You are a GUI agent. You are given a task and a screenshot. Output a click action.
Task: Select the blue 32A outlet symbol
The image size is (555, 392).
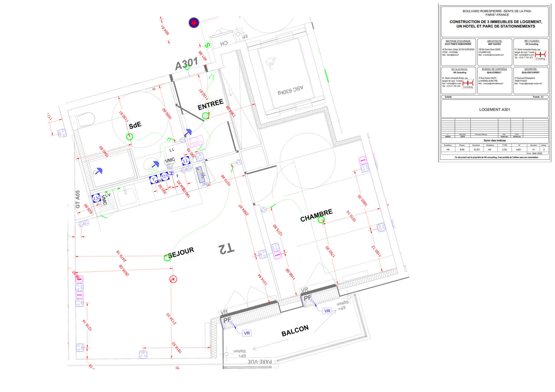coord(165,177)
